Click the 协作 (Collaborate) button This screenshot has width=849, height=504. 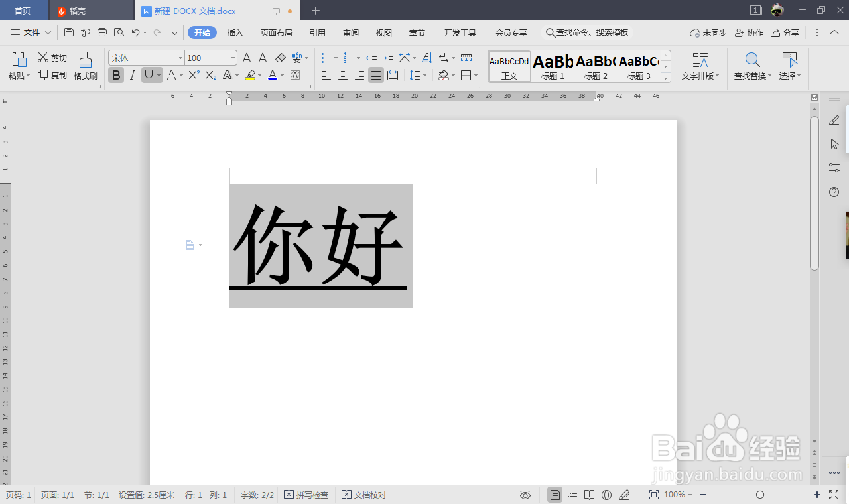coord(750,32)
